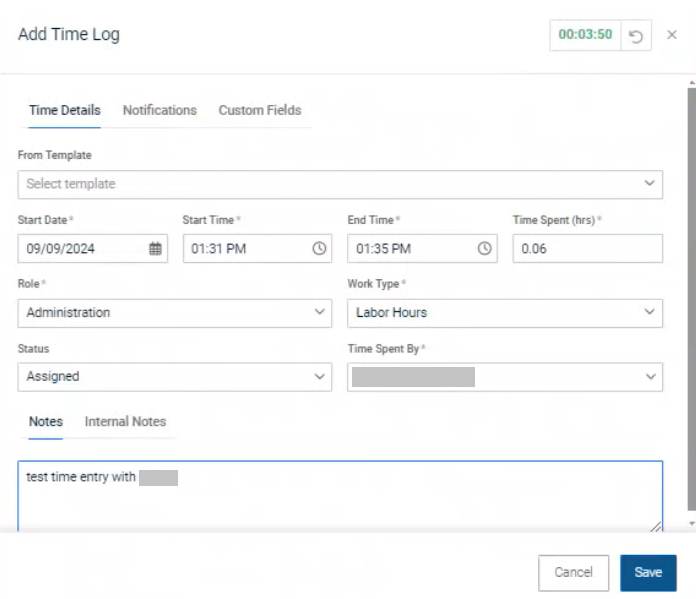Open the Work Type dropdown
The height and width of the screenshot is (599, 696).
[x=504, y=313]
